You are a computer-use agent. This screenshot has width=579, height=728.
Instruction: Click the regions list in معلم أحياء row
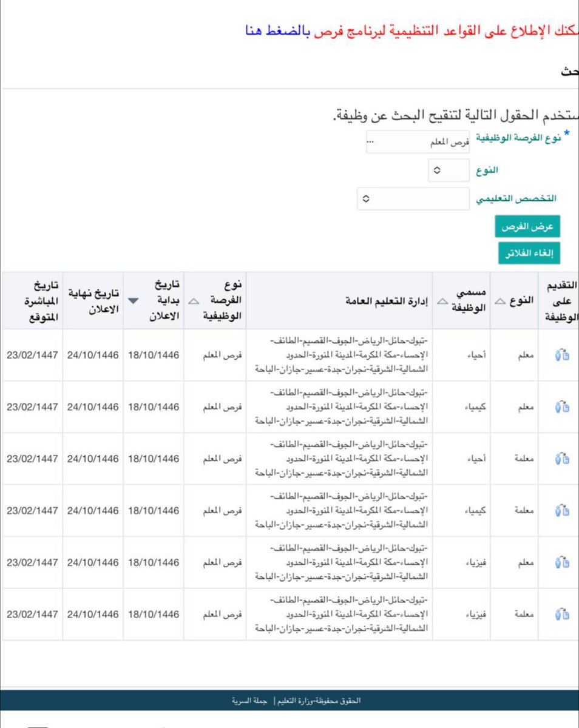(x=342, y=356)
